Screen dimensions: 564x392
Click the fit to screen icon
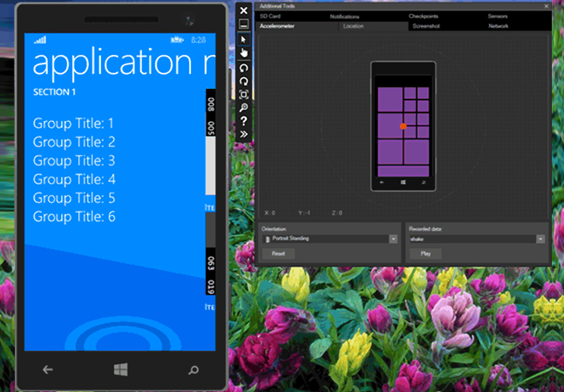(x=243, y=94)
